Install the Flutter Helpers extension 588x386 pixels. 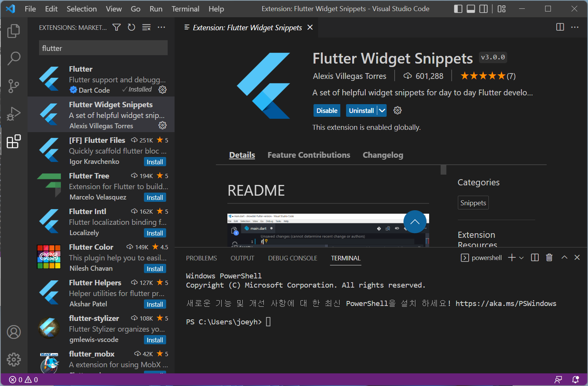click(x=155, y=304)
